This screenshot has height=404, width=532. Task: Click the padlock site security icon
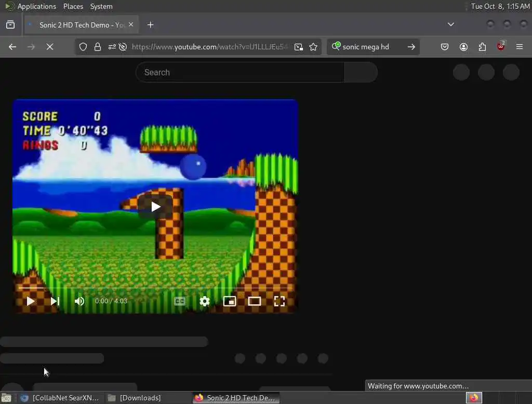coord(98,47)
